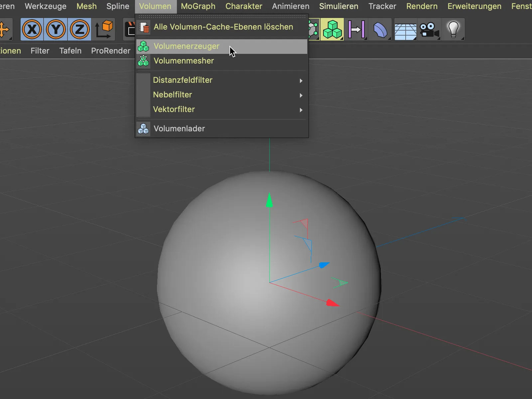This screenshot has width=532, height=399.
Task: Toggle the Y axis lock
Action: click(56, 30)
